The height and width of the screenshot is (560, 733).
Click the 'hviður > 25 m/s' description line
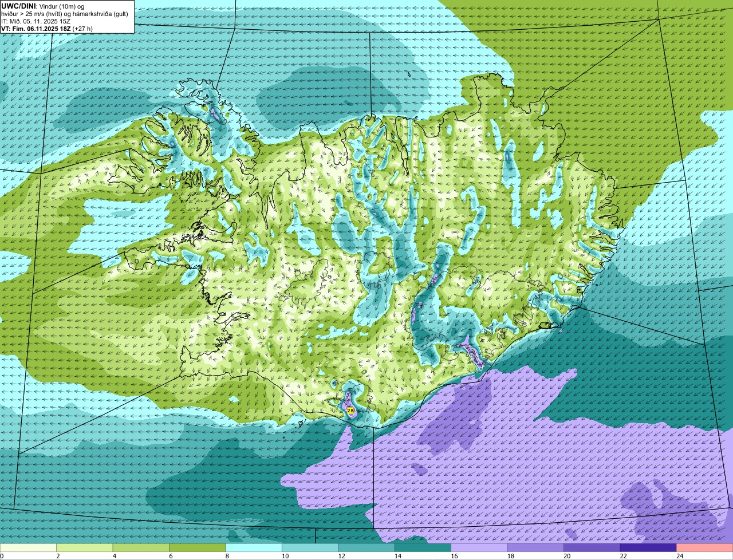pos(66,13)
